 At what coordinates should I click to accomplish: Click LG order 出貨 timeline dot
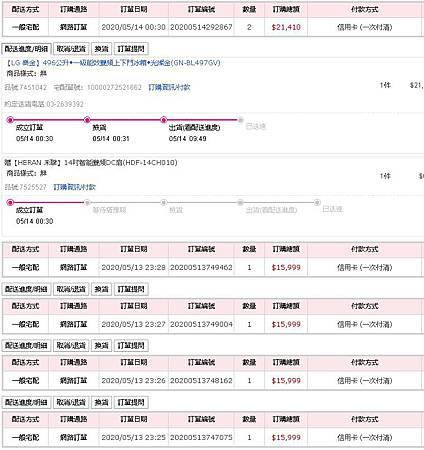(x=163, y=120)
